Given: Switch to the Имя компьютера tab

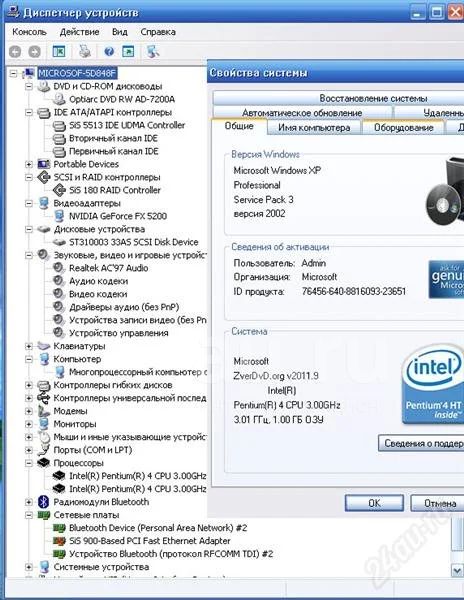Looking at the screenshot, I should [314, 128].
